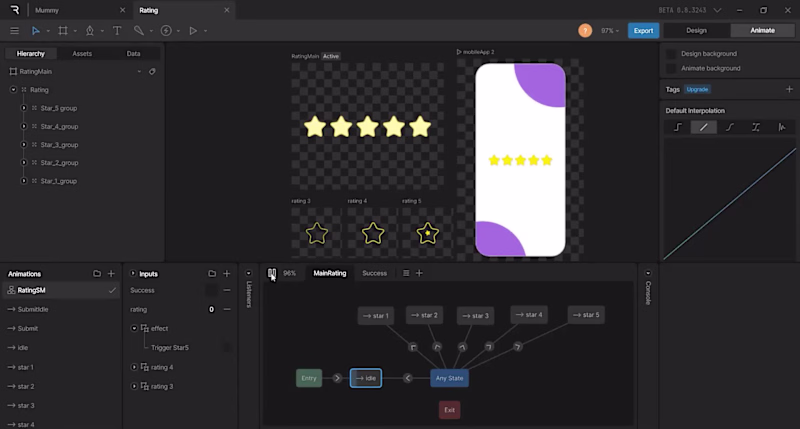Click the Export button
The width and height of the screenshot is (800, 429).
coord(643,31)
